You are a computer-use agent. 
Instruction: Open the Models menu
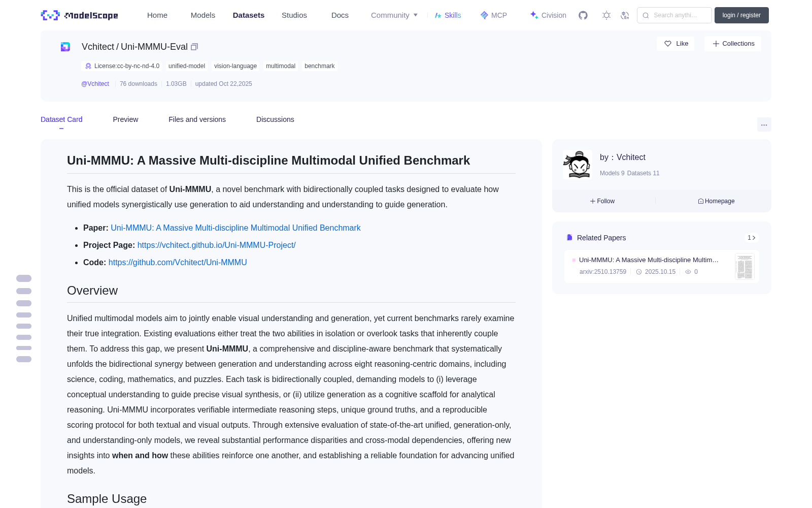pos(203,15)
